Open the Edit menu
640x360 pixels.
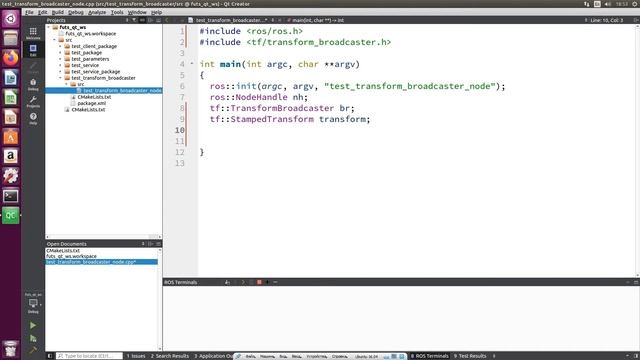coord(42,12)
